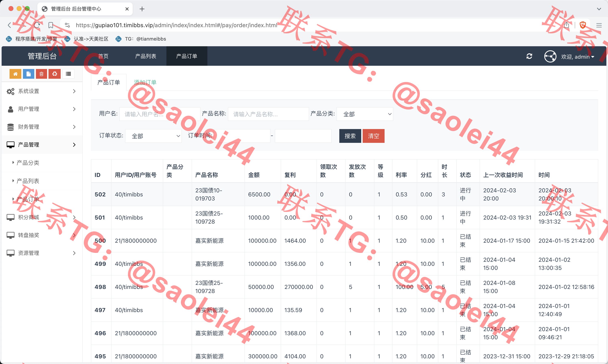608x364 pixels.
Task: Click the 订单时间 end date field
Action: click(303, 136)
